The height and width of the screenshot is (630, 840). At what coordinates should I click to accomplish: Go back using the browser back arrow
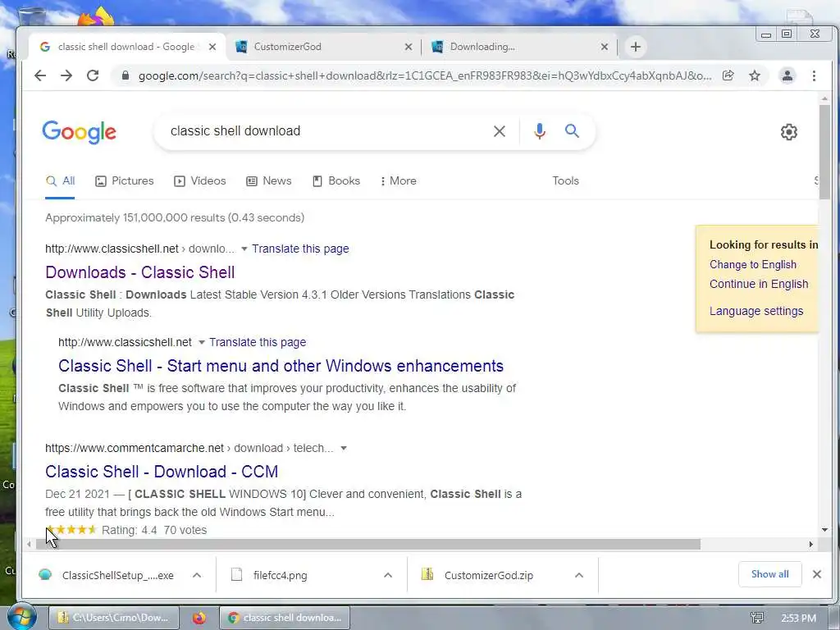(x=40, y=75)
